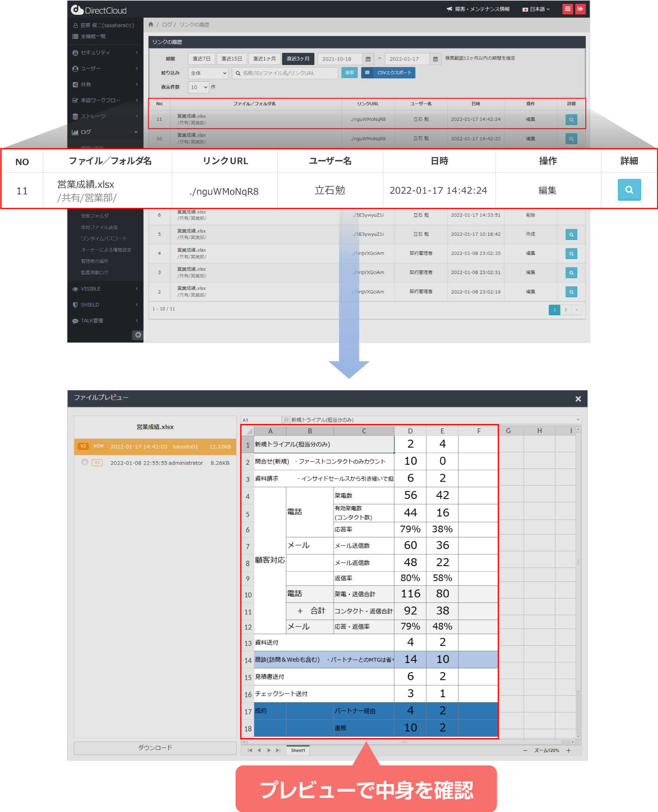Viewport: 658px width, 812px height.
Task: Open detail magnifier in the enlarged row 11
Action: tap(629, 190)
